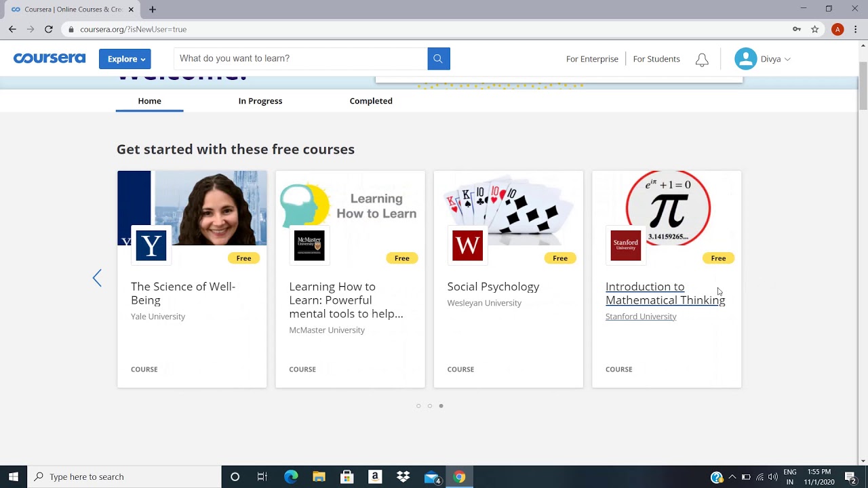Open the For Enterprise link
The height and width of the screenshot is (488, 868).
click(x=592, y=59)
